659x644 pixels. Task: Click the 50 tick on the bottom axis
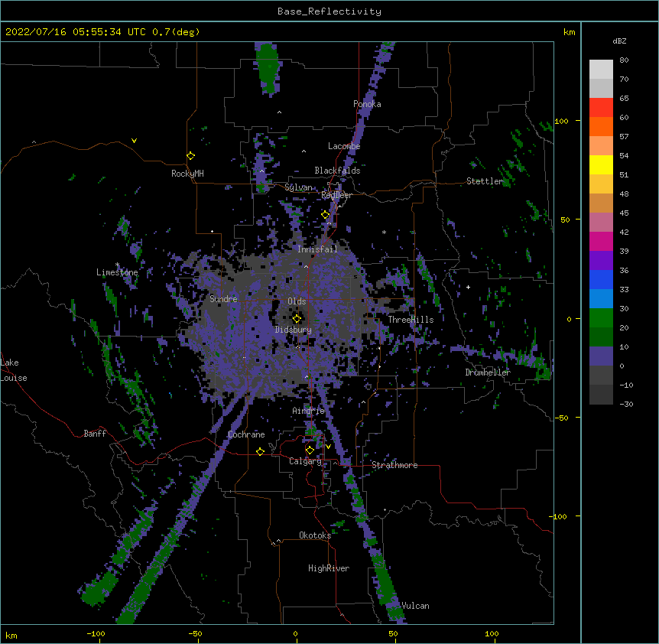click(x=393, y=633)
